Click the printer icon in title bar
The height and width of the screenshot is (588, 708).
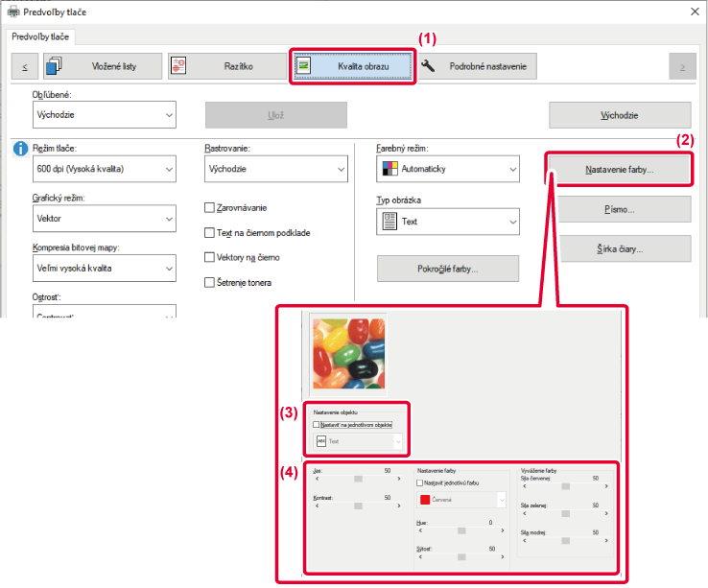[x=12, y=12]
